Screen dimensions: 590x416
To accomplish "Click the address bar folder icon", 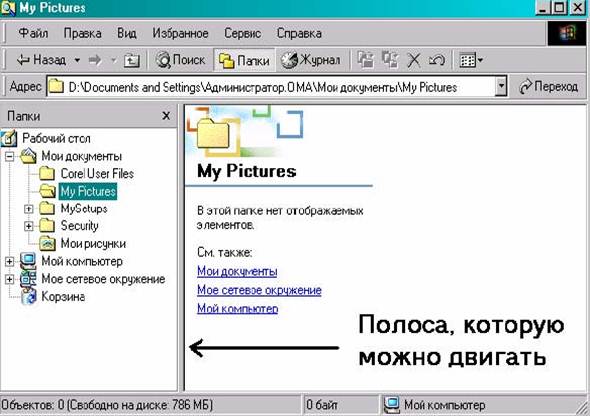I will (x=56, y=87).
